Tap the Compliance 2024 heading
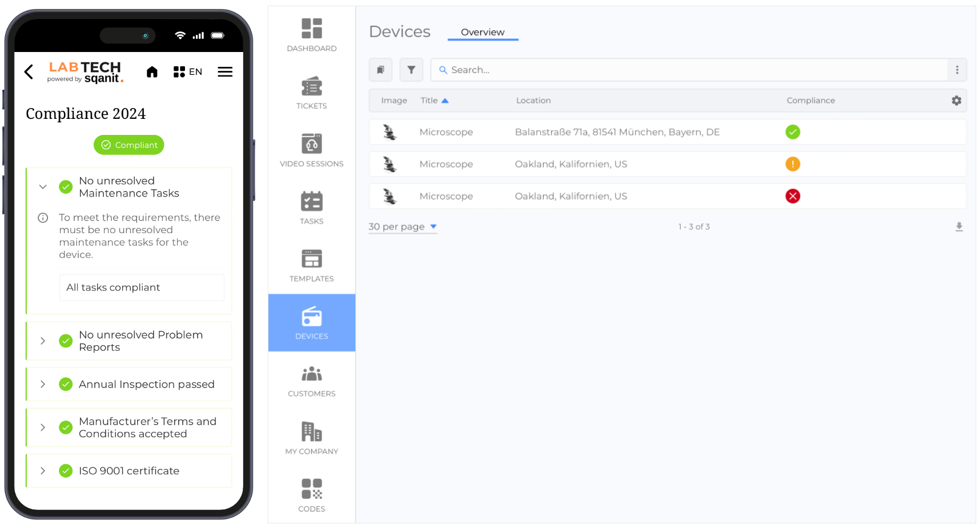 pyautogui.click(x=86, y=114)
